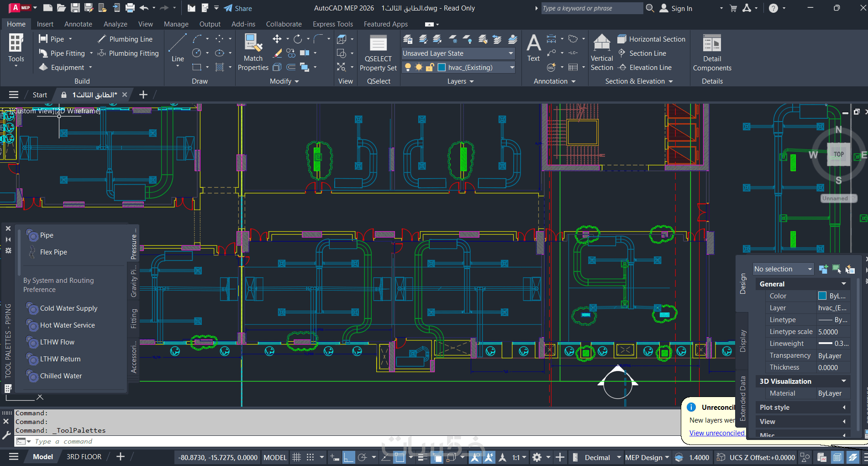Click the Plot printer icon

coord(130,8)
